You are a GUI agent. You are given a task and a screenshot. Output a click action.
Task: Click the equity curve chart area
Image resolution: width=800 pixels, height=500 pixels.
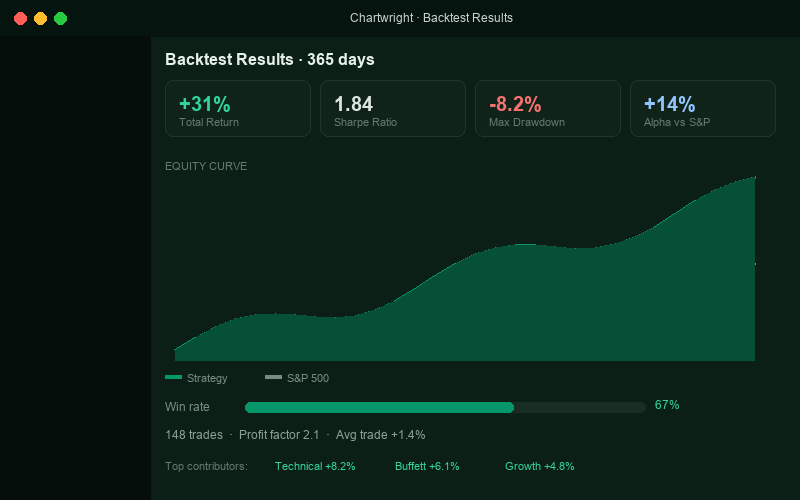click(465, 268)
